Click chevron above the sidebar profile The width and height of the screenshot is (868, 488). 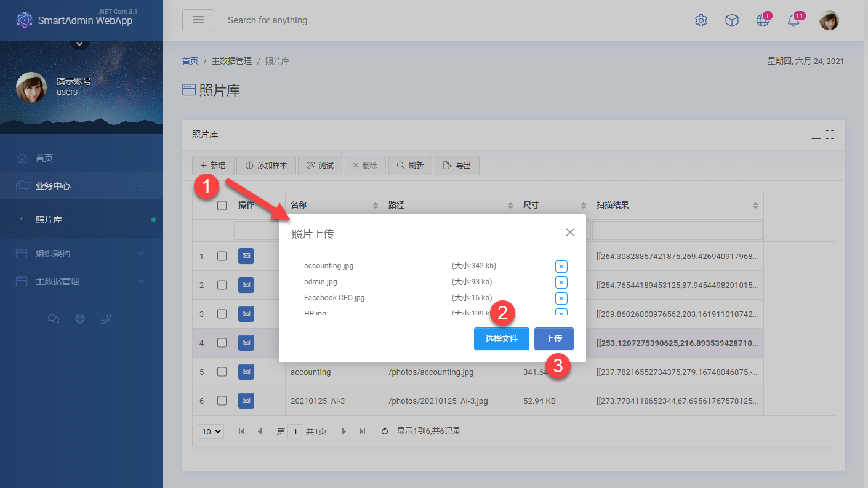[79, 43]
